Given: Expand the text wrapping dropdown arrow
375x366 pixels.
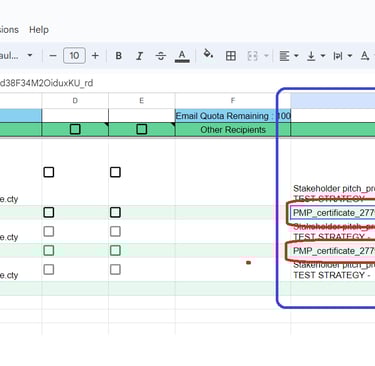Looking at the screenshot, I should click(x=350, y=56).
